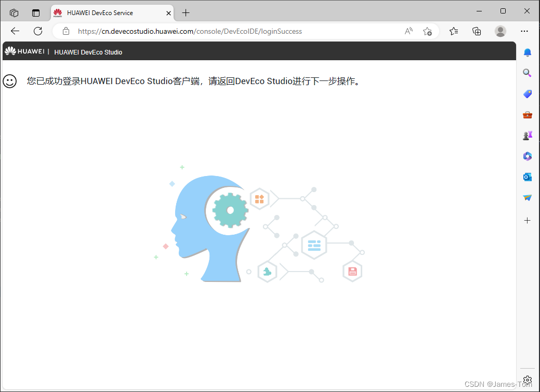Click the login success message text

pyautogui.click(x=194, y=81)
